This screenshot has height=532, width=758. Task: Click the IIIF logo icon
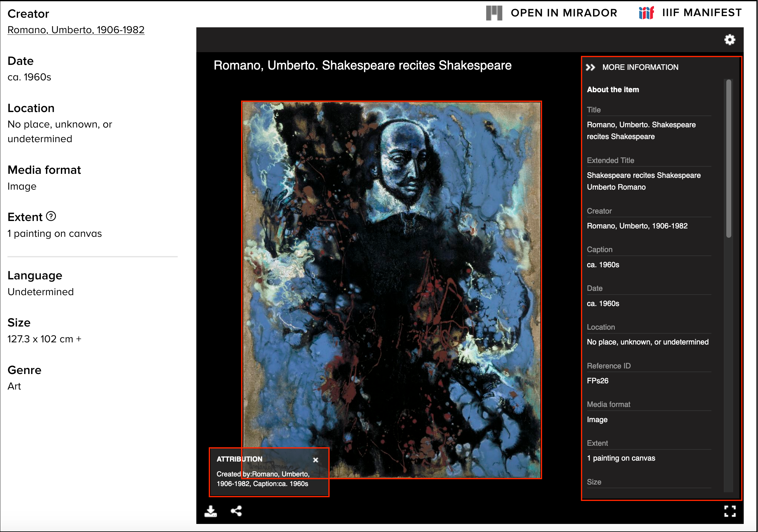point(646,13)
